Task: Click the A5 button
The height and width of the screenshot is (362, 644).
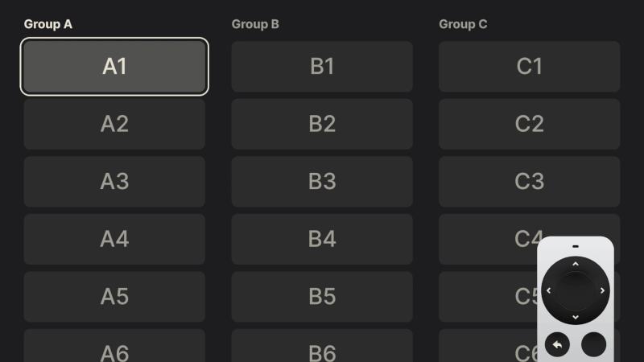Action: coord(114,297)
